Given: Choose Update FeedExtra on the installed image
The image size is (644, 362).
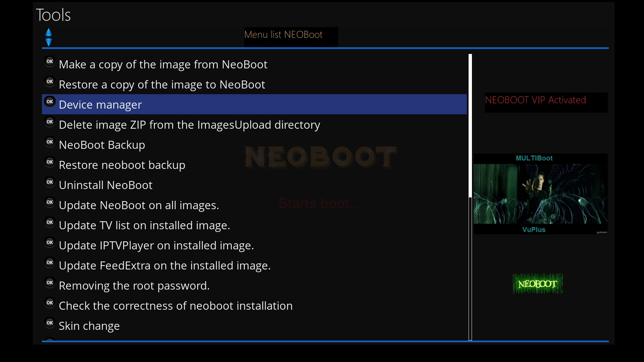Looking at the screenshot, I should (x=165, y=265).
